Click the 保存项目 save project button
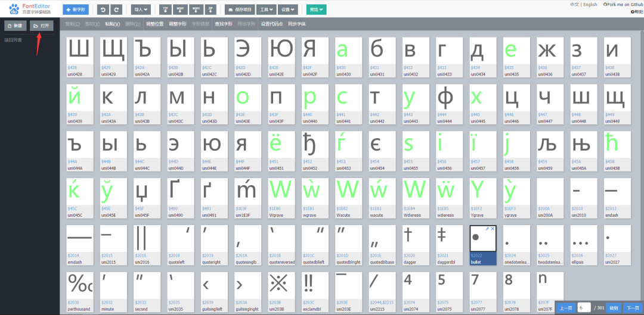The width and height of the screenshot is (644, 315). tap(239, 9)
